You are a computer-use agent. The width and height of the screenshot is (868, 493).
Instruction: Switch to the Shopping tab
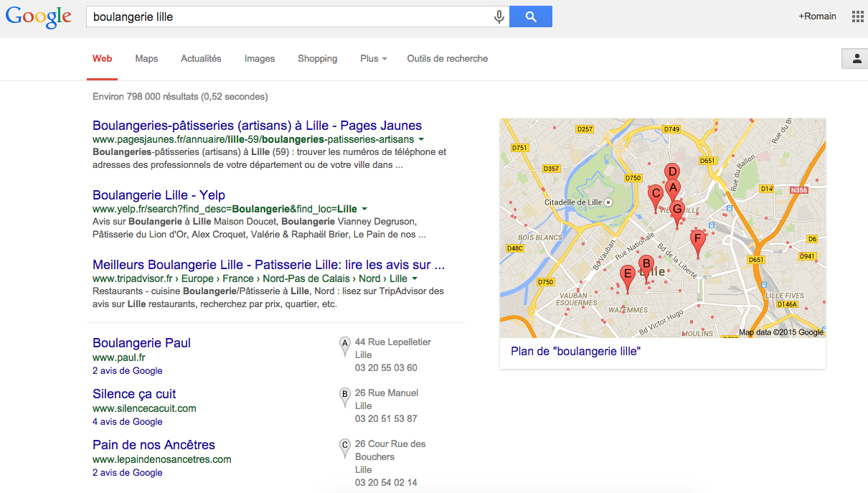(318, 59)
